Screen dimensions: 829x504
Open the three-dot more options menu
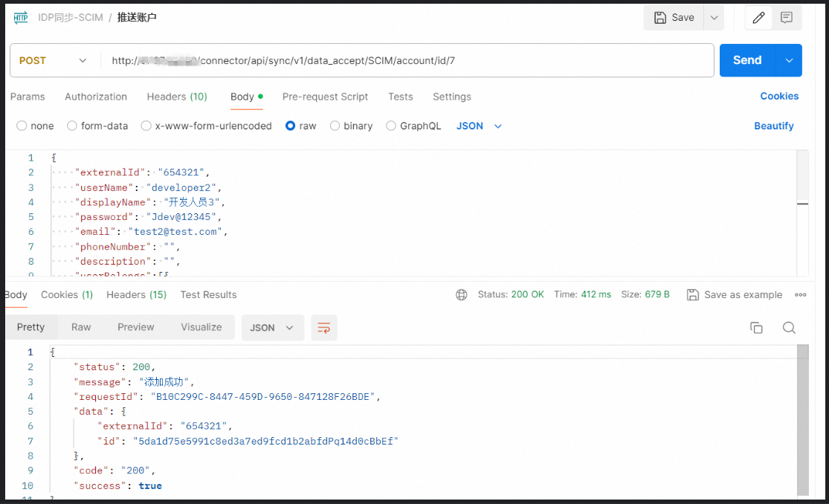click(801, 295)
